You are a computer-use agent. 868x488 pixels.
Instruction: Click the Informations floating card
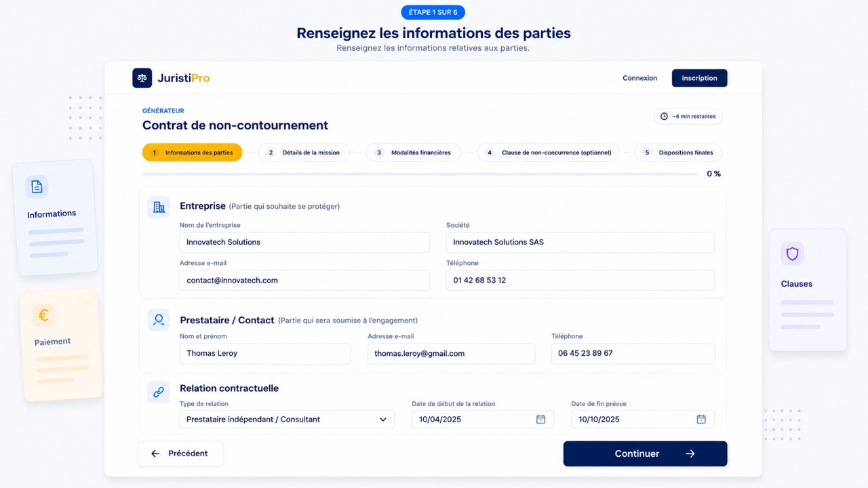point(55,218)
